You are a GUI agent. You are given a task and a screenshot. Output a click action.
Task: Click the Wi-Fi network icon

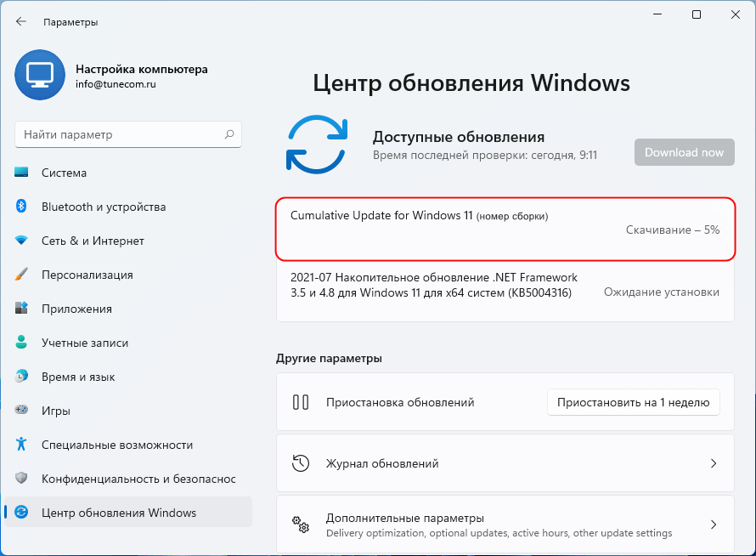click(x=21, y=240)
